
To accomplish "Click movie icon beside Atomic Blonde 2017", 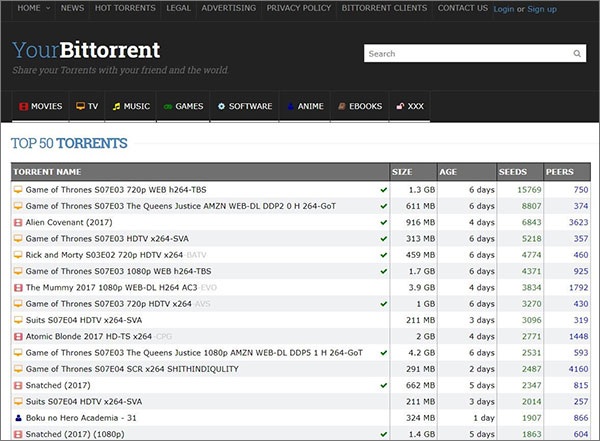I will [18, 336].
